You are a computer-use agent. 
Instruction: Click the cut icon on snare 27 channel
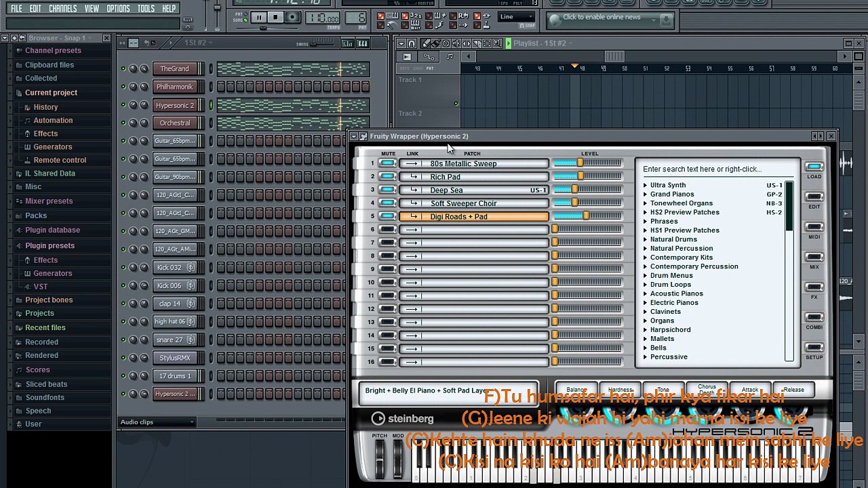click(191, 340)
